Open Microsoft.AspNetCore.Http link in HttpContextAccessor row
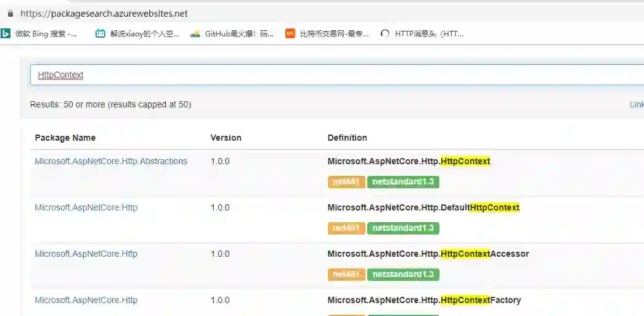 [86, 254]
